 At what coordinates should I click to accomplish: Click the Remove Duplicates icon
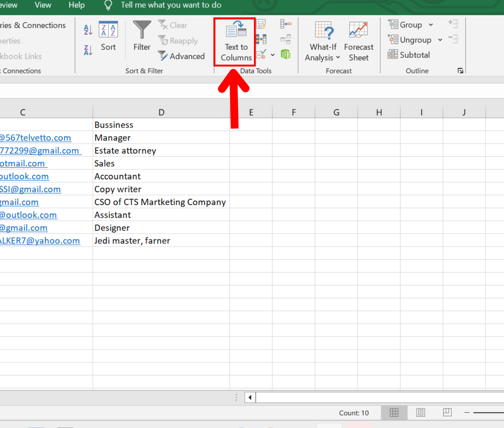click(261, 39)
